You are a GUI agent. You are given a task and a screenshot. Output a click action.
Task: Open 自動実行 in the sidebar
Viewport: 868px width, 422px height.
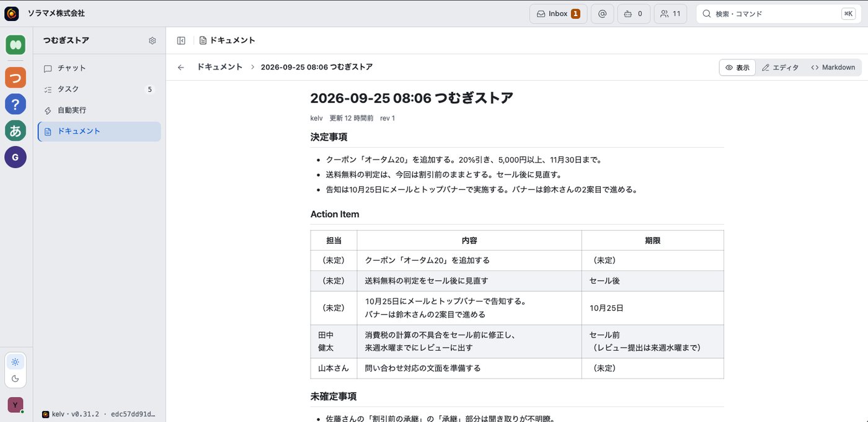(x=99, y=110)
